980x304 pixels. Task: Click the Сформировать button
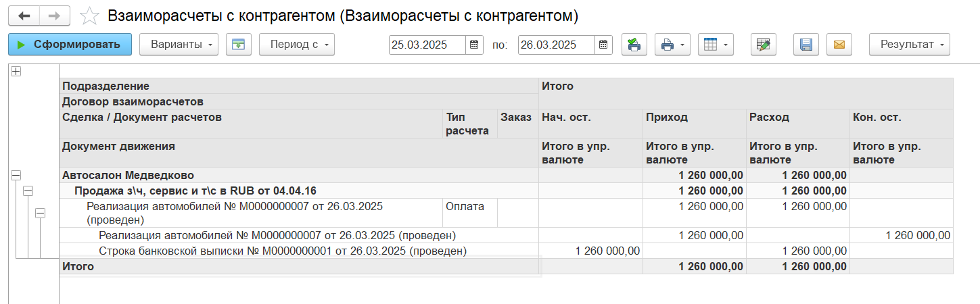[70, 45]
